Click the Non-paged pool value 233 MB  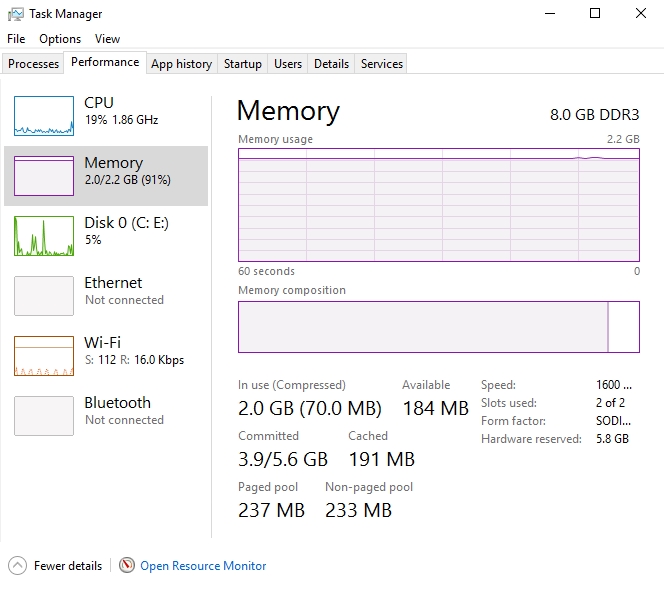click(x=358, y=510)
